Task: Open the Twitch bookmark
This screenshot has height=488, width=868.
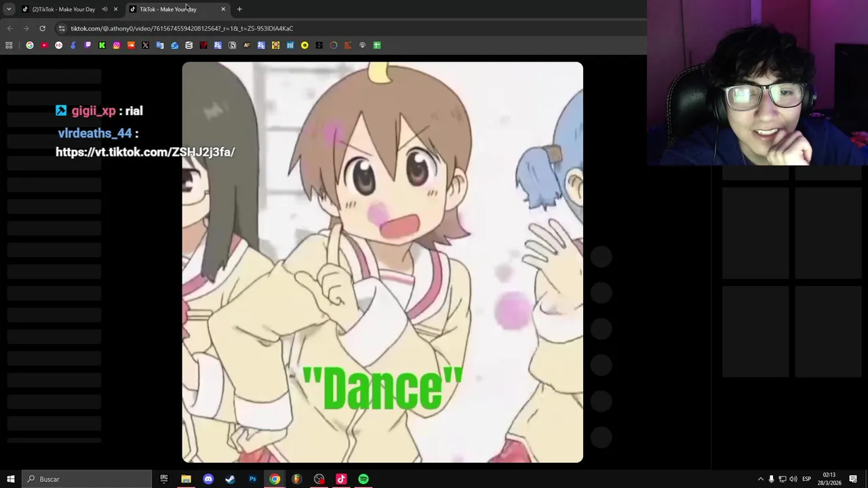Action: pos(87,45)
